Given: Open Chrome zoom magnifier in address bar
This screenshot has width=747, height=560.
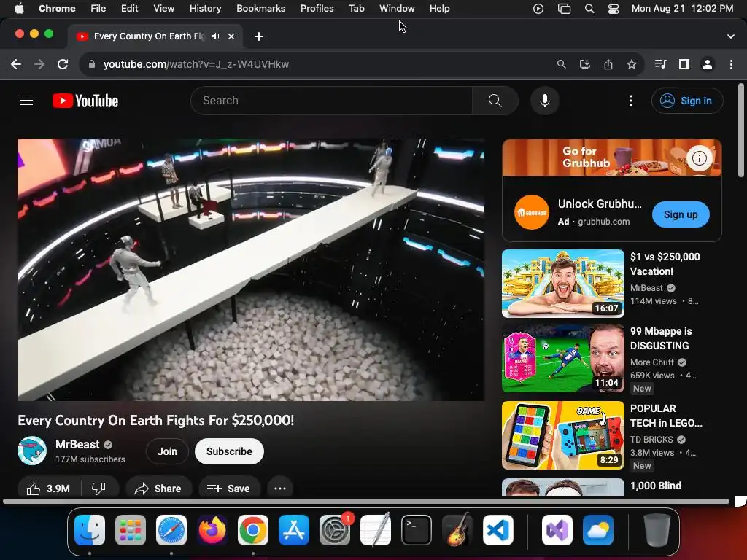Looking at the screenshot, I should 561,64.
